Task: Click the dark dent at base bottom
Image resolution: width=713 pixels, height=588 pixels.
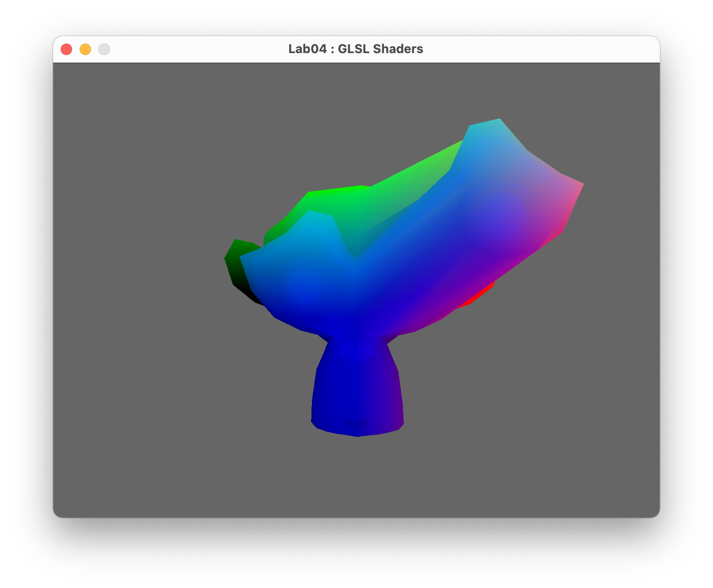Action: (x=356, y=422)
